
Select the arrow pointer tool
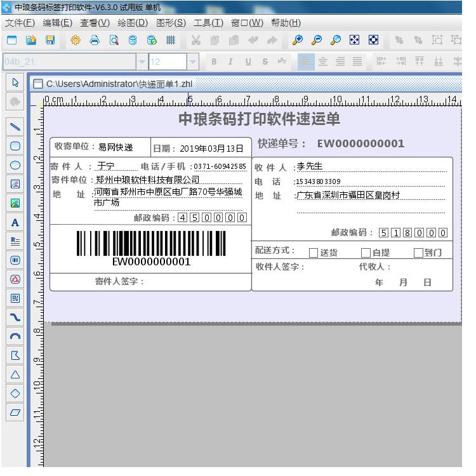(x=15, y=83)
